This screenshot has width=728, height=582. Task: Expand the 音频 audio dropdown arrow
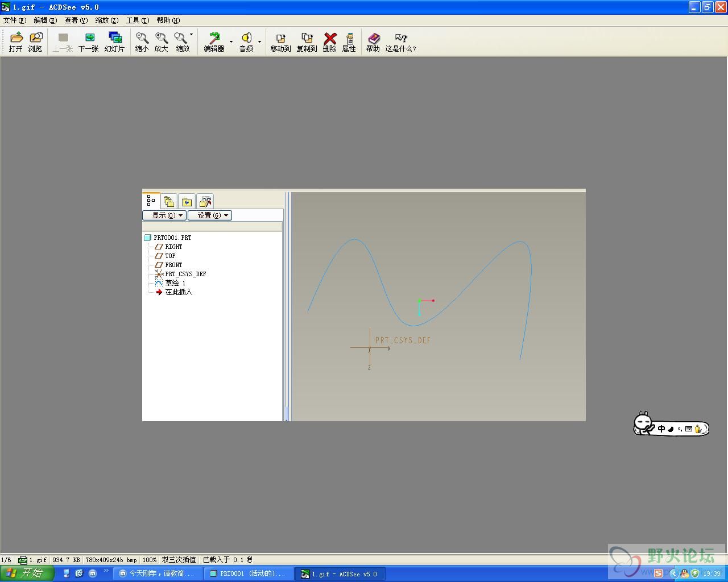260,41
